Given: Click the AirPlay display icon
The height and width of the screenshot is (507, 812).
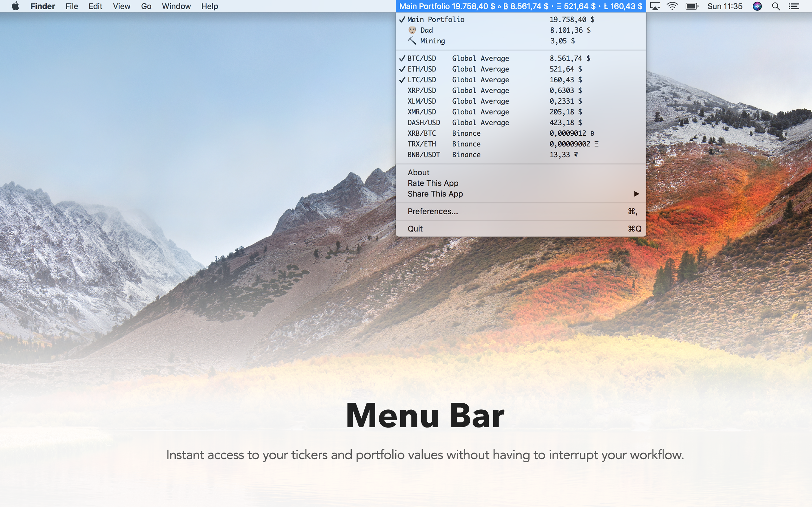Looking at the screenshot, I should click(x=655, y=6).
